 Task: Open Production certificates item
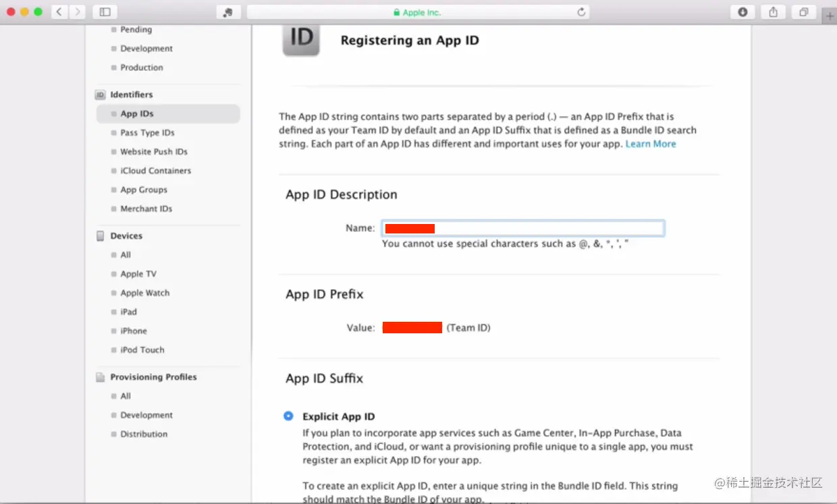pyautogui.click(x=142, y=67)
